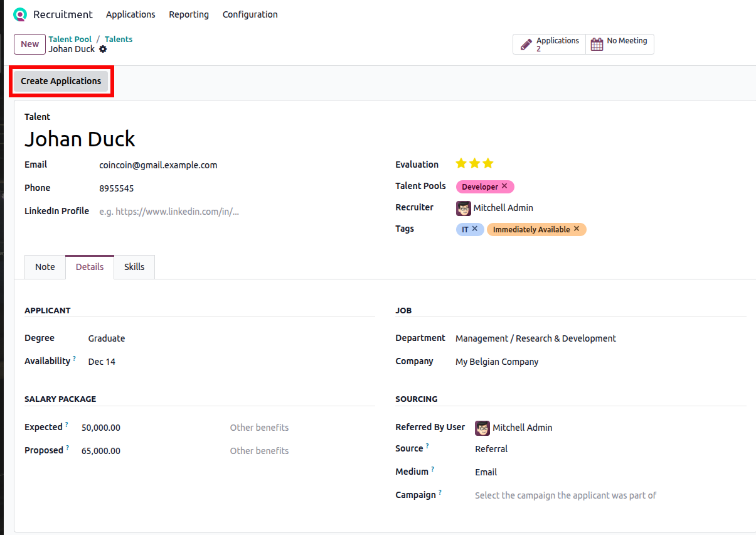The image size is (756, 535).
Task: Switch to the Skills tab
Action: click(x=134, y=267)
